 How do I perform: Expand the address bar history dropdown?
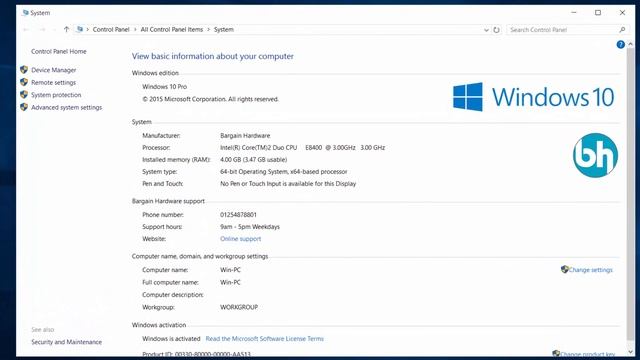click(486, 30)
